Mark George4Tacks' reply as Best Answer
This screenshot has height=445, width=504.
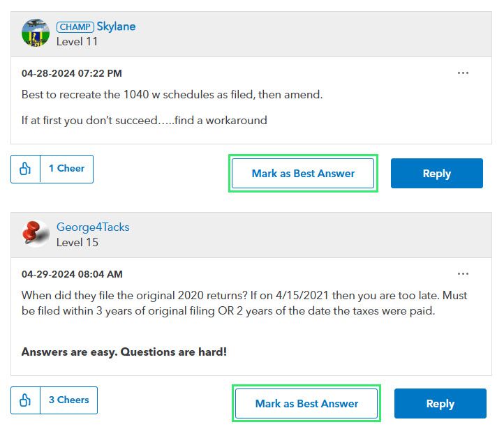pyautogui.click(x=306, y=404)
